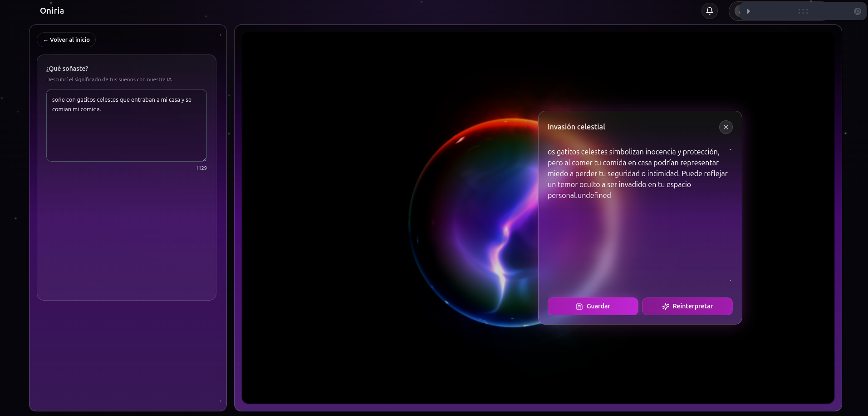Image resolution: width=868 pixels, height=416 pixels.
Task: Click the Guardar button
Action: tap(593, 306)
